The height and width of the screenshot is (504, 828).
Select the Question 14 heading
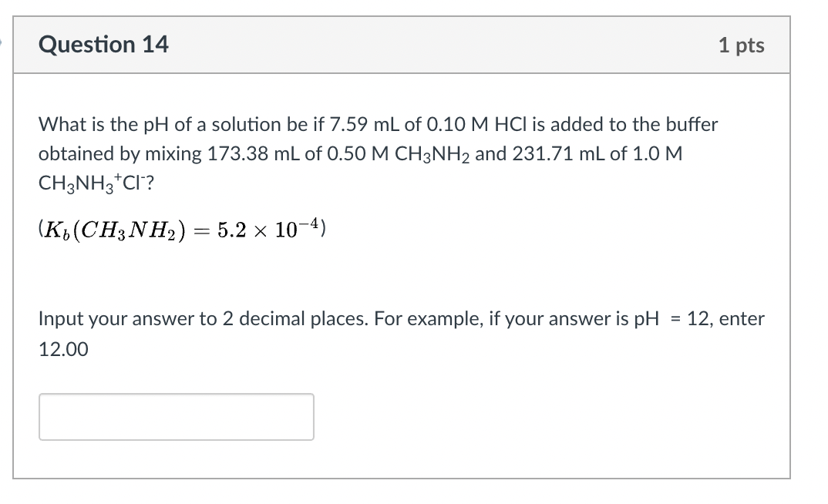point(103,45)
